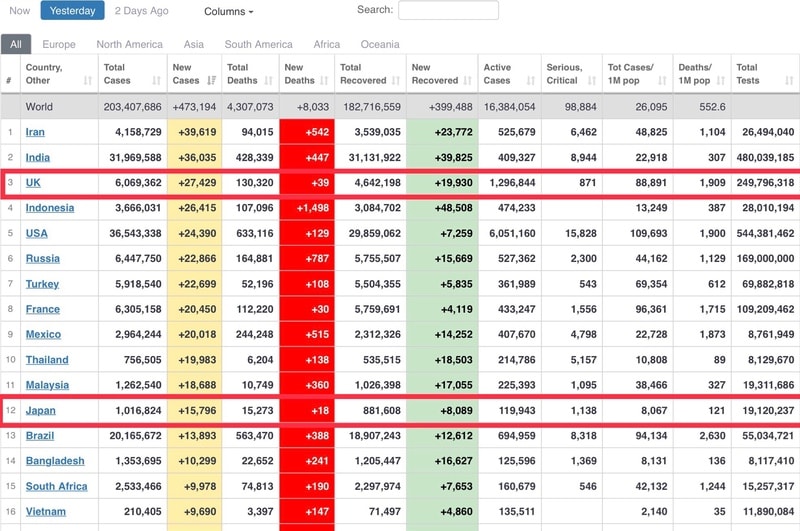This screenshot has width=800, height=531.
Task: Open the Mexico country link
Action: coord(43,334)
